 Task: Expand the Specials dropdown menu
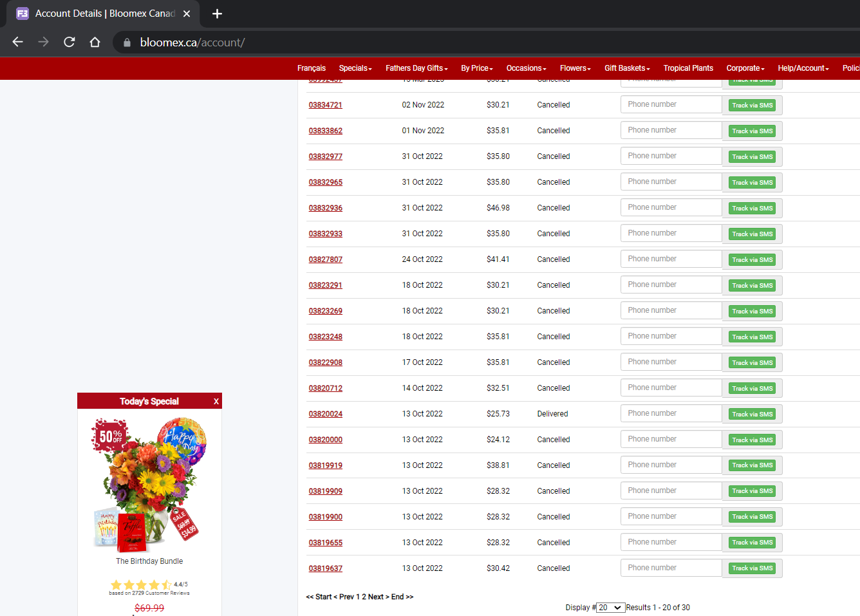coord(355,68)
